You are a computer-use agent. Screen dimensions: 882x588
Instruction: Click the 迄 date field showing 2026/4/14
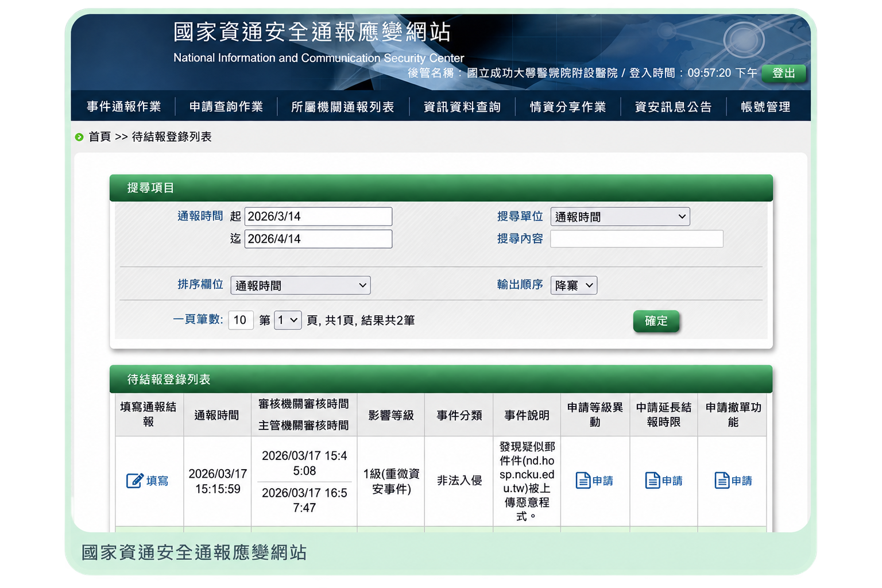click(318, 239)
